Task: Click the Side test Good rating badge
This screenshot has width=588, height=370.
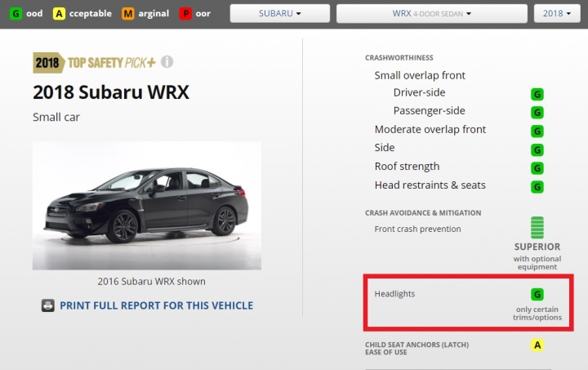Action: coord(537,150)
